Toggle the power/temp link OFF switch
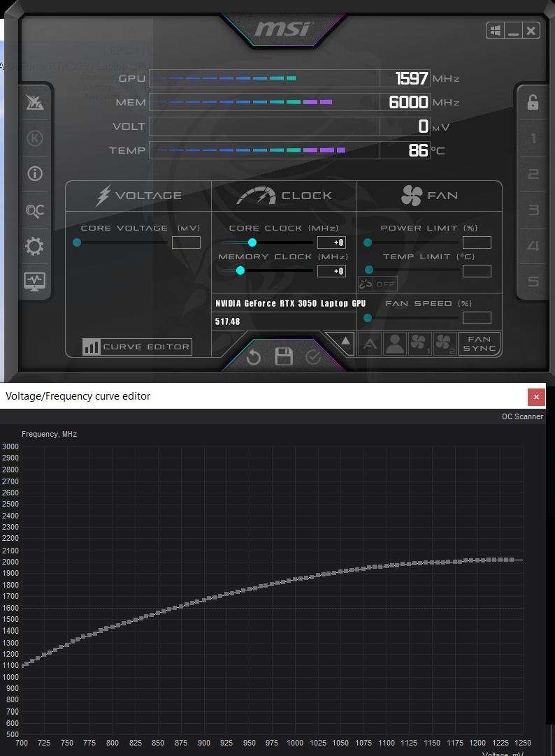The width and height of the screenshot is (555, 756). point(377,284)
